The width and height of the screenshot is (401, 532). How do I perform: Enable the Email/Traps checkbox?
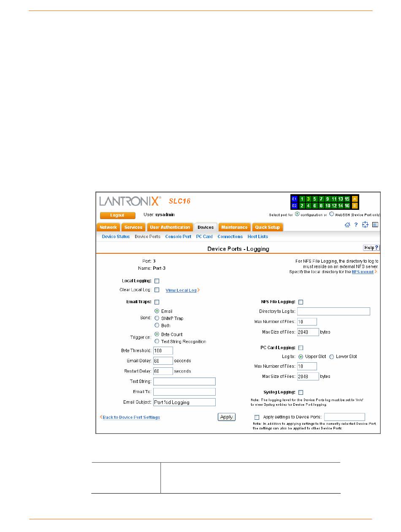[x=157, y=302]
